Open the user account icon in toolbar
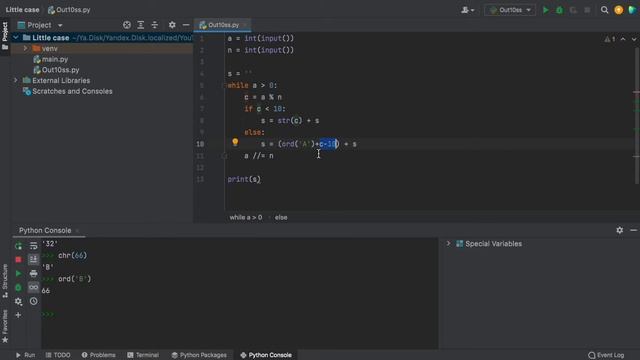Viewport: 640px width, 360px height. pyautogui.click(x=467, y=10)
